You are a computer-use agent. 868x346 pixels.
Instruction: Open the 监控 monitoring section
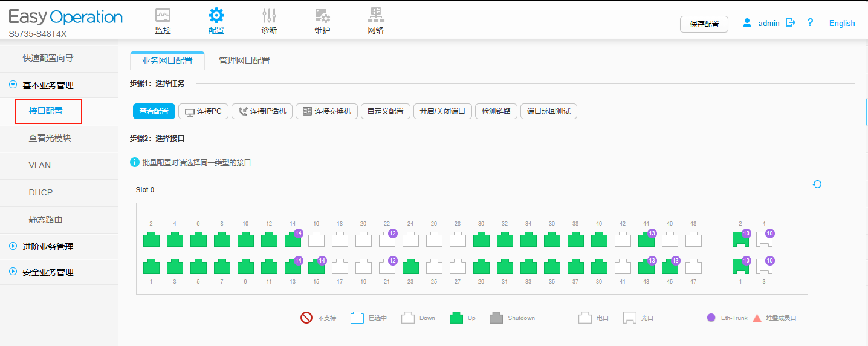point(163,21)
